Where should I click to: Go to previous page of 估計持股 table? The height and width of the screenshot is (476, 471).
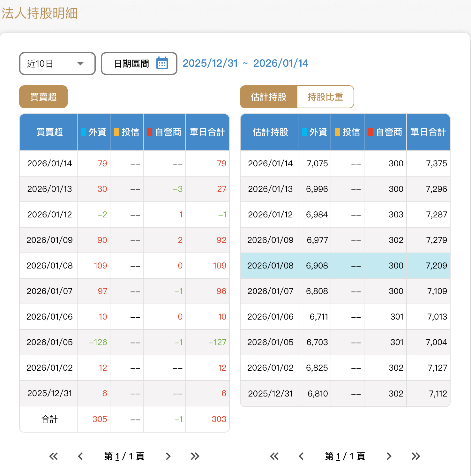(x=301, y=456)
